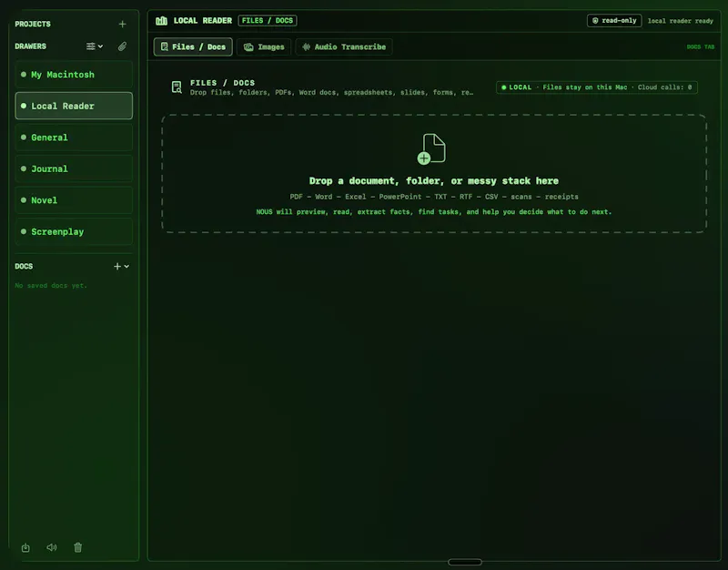Click the DRAWERS section label
Screen dimensions: 728x570
coord(31,46)
